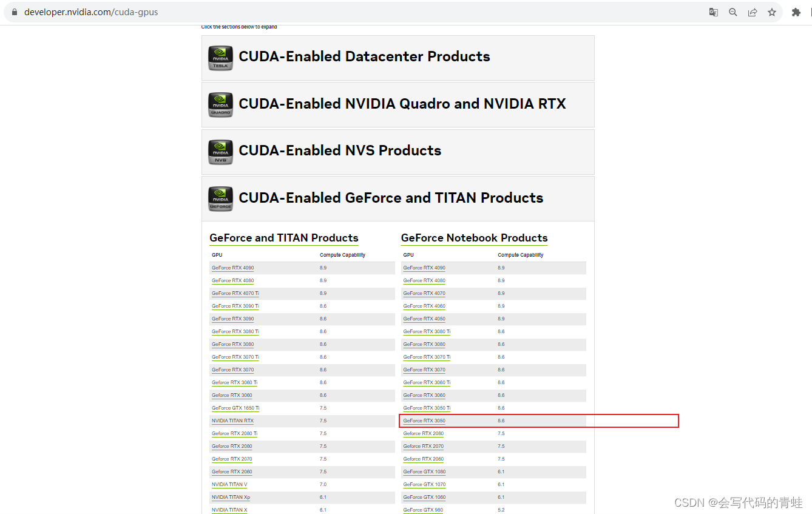Open Geforce RTX 2070 under Notebook Products
The width and height of the screenshot is (812, 514).
coord(424,446)
